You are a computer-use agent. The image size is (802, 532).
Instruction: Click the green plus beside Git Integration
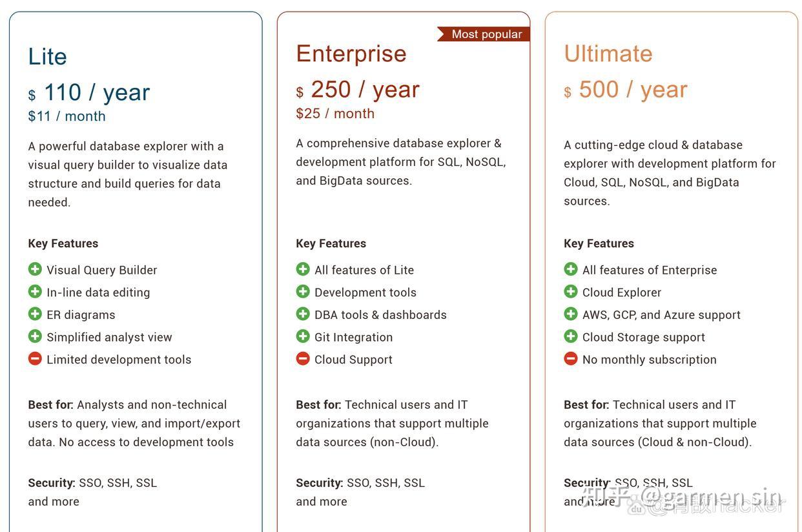(303, 336)
